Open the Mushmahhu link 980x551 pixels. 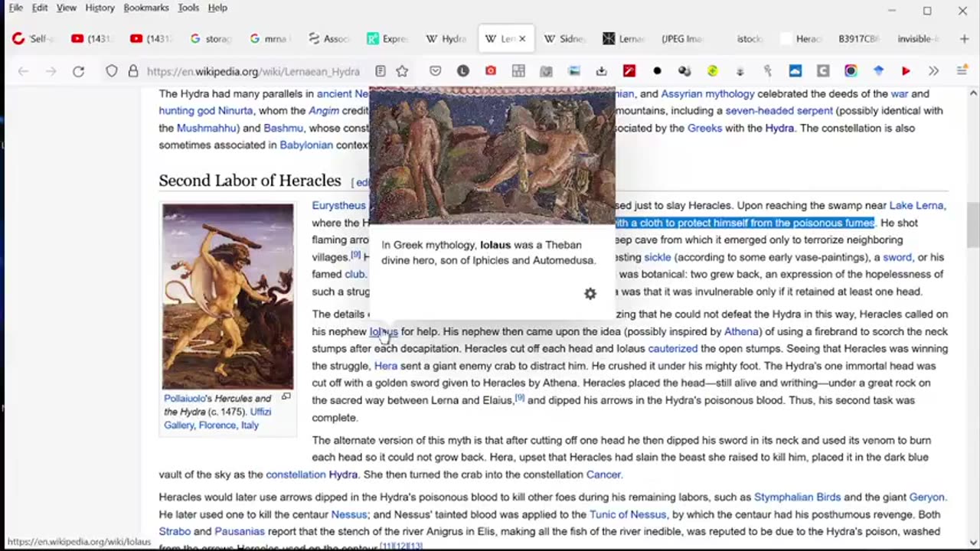pos(206,128)
